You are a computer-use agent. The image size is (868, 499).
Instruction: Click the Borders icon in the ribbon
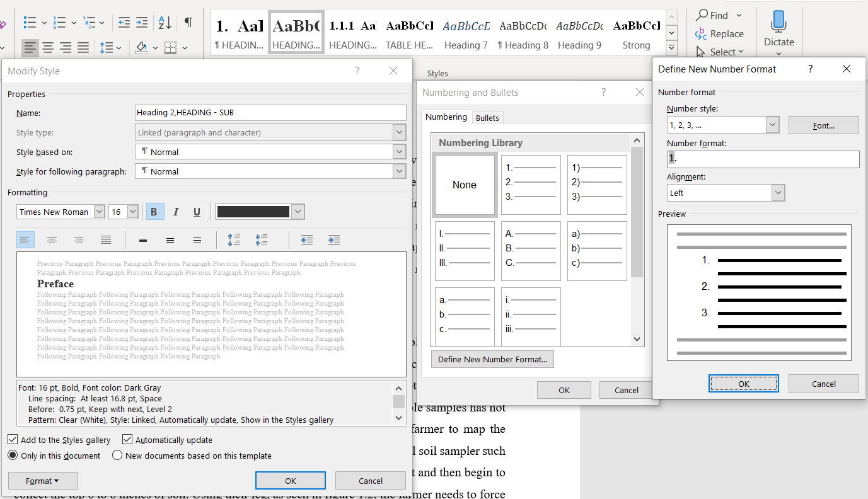coord(170,47)
